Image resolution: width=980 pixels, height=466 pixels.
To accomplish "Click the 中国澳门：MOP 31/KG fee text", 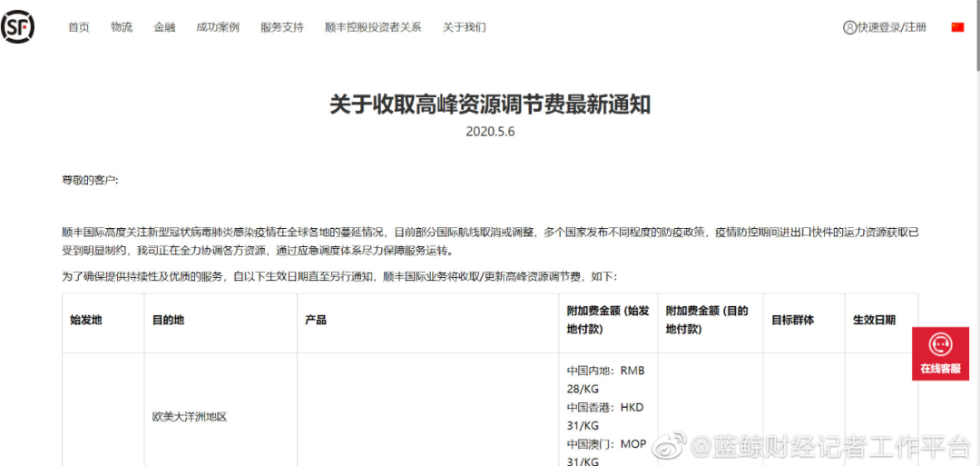I will [x=606, y=453].
